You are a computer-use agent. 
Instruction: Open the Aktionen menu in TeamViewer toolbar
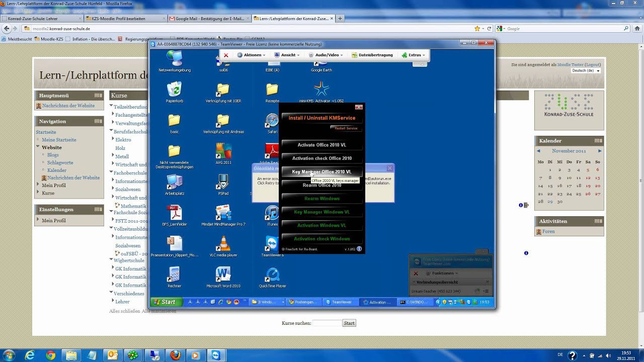tap(251, 55)
